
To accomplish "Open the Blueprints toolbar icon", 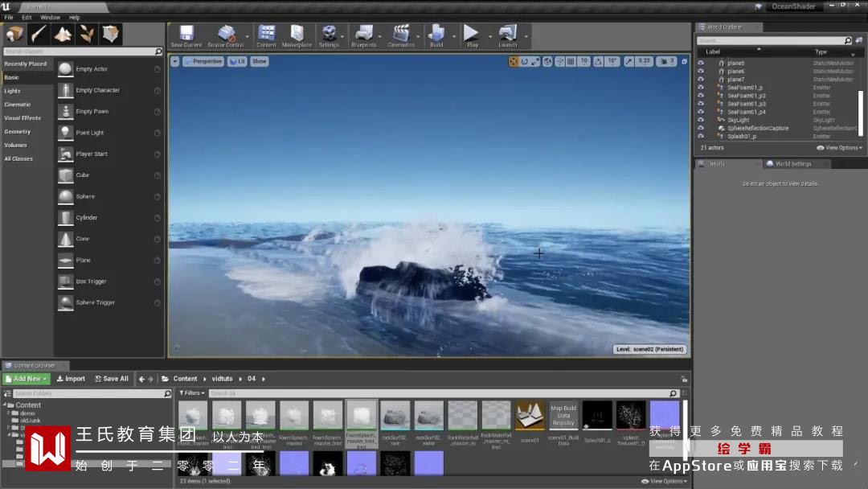I will [x=363, y=35].
